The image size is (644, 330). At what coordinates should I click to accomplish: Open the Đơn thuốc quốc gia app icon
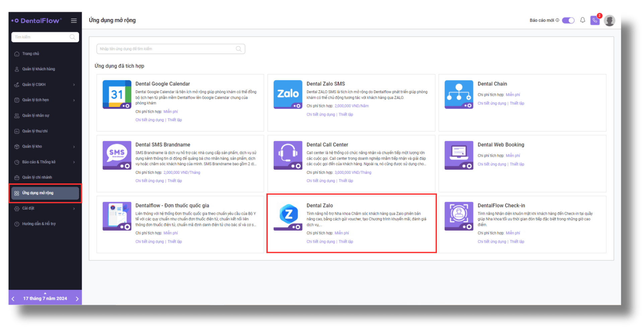(117, 216)
